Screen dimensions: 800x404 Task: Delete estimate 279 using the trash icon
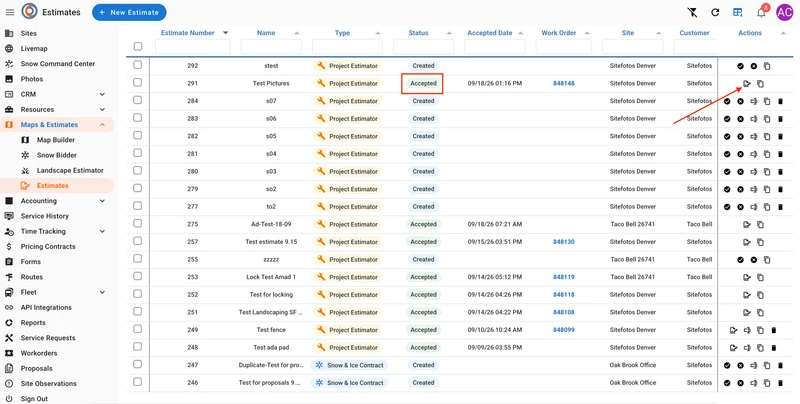tap(780, 189)
